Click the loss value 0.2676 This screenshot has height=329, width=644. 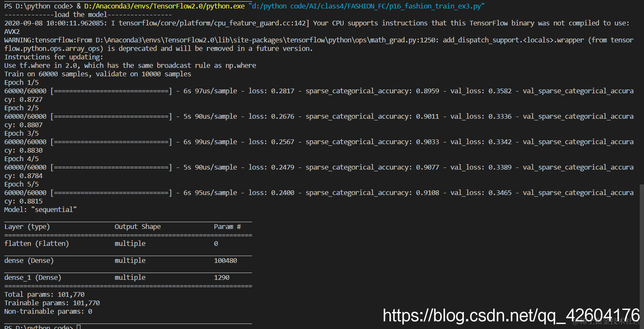pos(283,116)
